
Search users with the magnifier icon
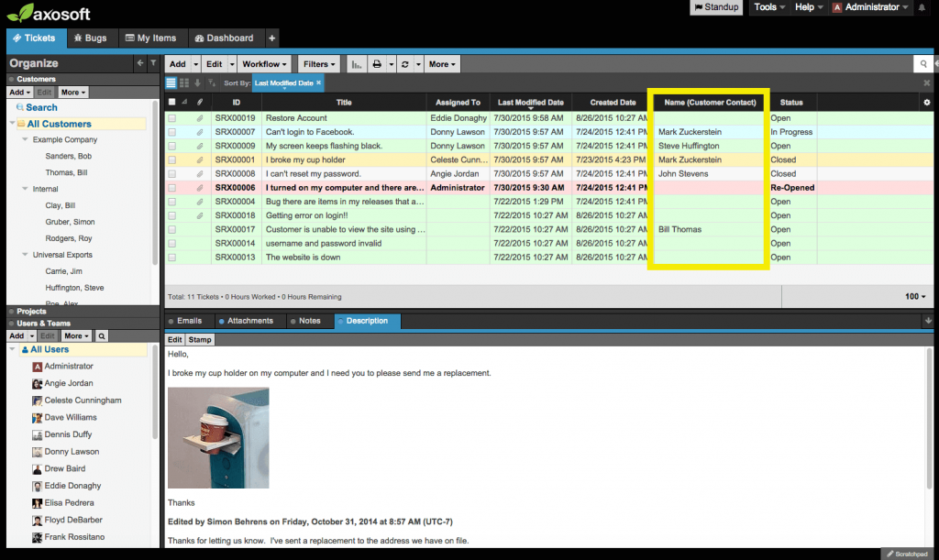click(x=102, y=336)
